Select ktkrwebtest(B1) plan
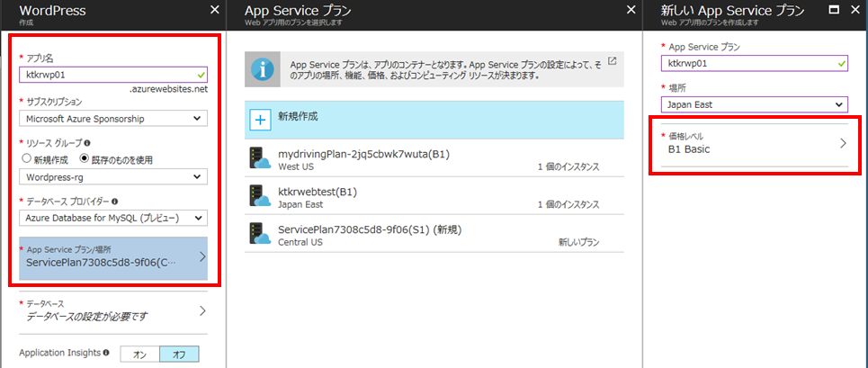Screen dimensions: 868x368 coord(434,197)
